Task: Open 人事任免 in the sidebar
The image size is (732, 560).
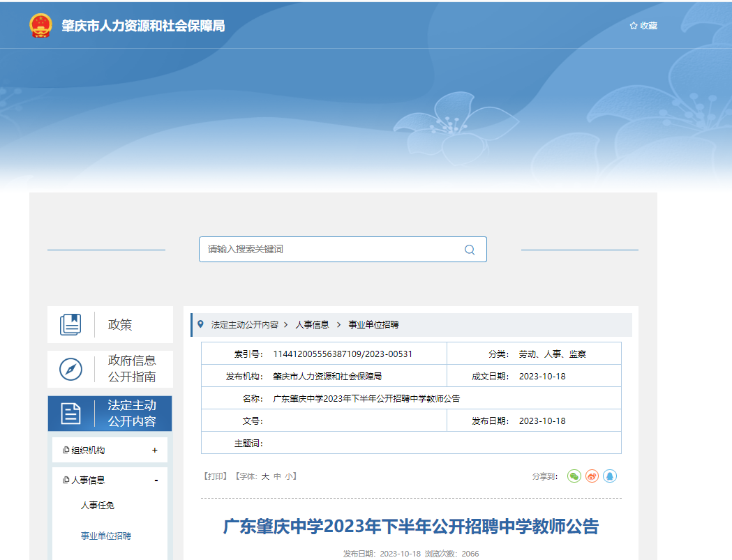Action: tap(97, 506)
